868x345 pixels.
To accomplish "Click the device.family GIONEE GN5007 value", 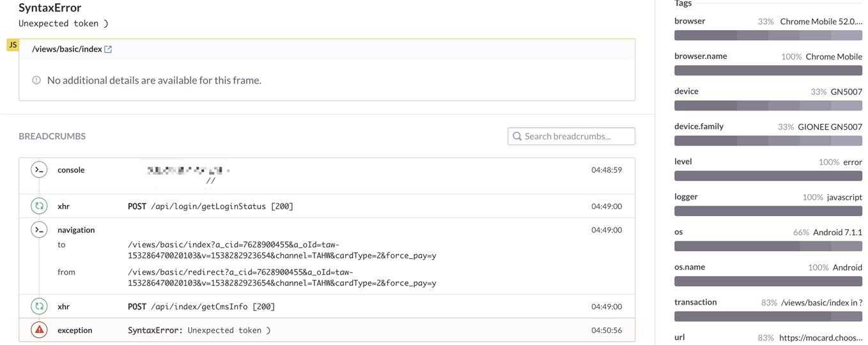I will click(x=830, y=126).
